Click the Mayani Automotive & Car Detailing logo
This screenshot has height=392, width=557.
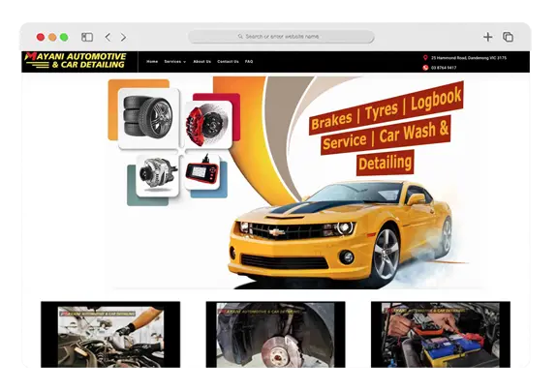(x=76, y=61)
